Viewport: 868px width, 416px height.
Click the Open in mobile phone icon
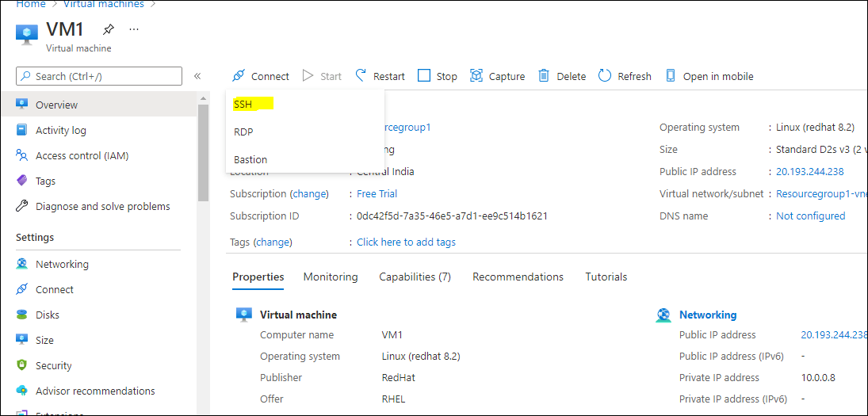pyautogui.click(x=671, y=76)
